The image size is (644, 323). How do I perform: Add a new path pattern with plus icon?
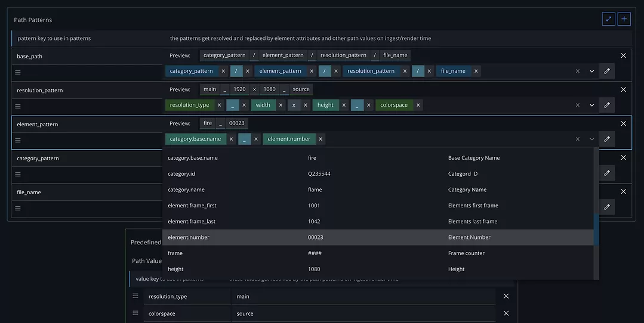pos(624,19)
